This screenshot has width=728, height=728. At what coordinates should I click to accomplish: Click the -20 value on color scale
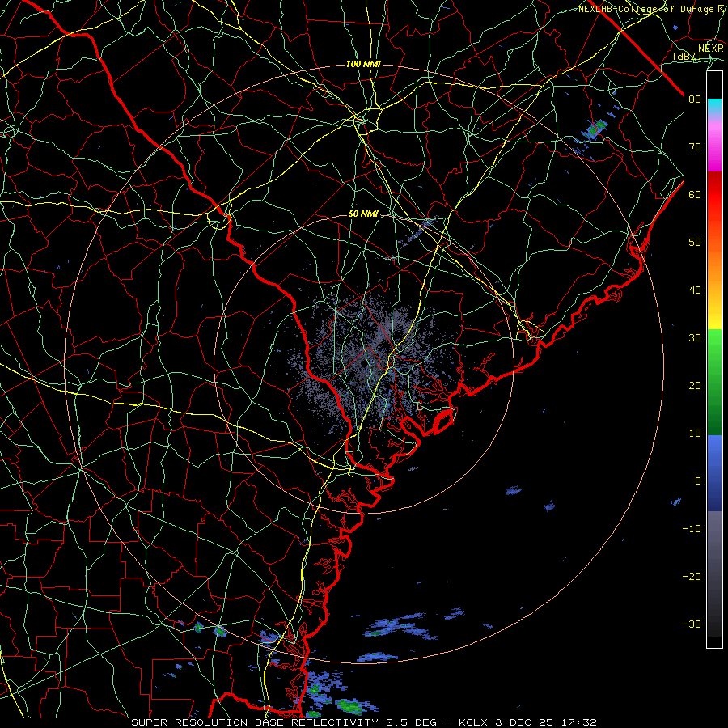click(692, 577)
